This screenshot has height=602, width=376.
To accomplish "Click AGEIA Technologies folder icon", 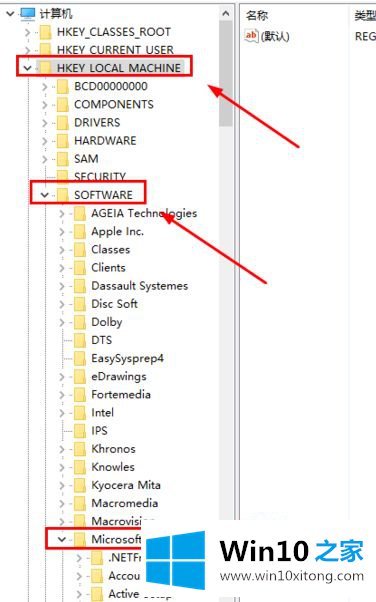I will coord(80,213).
